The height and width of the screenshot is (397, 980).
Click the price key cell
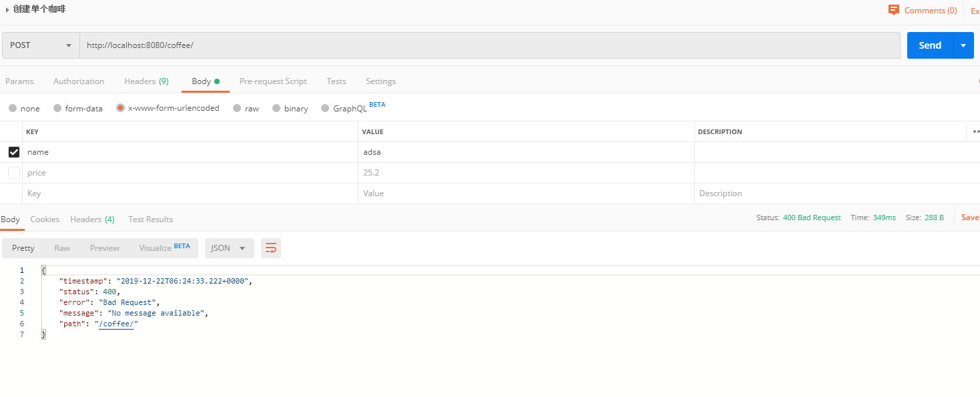(190, 173)
